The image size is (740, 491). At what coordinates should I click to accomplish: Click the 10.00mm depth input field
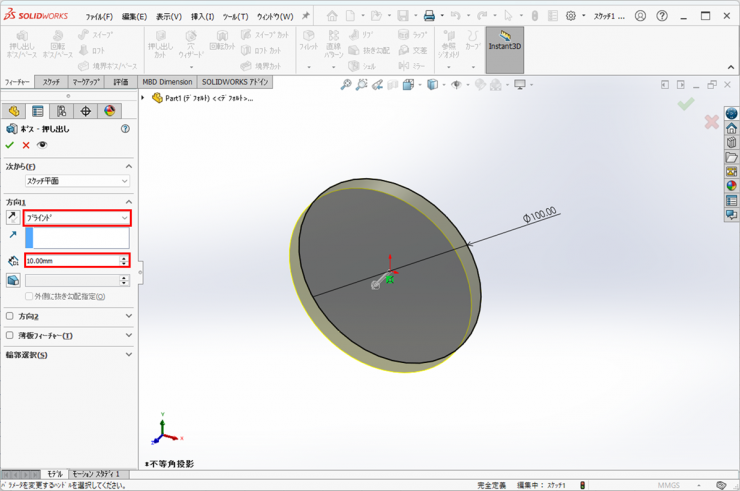(70, 261)
